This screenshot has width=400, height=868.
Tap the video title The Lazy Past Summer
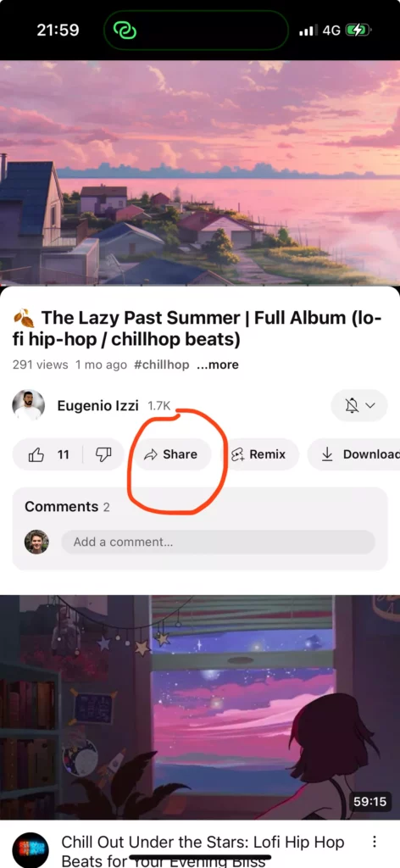tap(197, 328)
